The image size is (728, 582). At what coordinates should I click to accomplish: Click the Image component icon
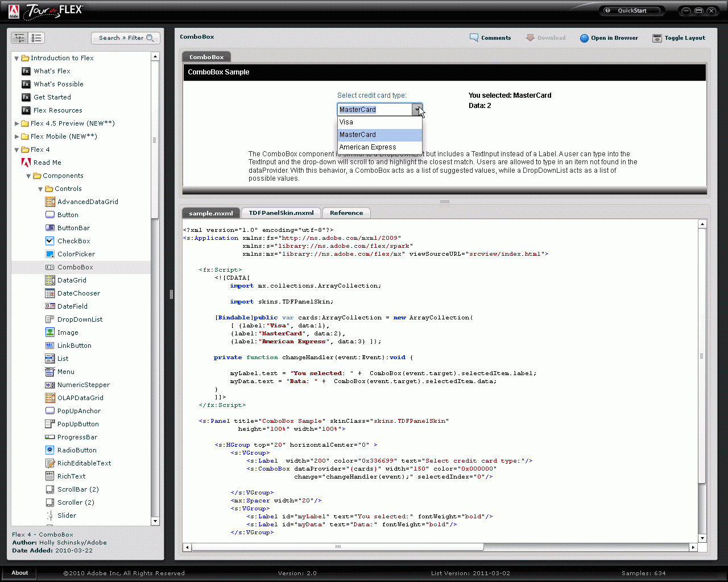click(50, 332)
